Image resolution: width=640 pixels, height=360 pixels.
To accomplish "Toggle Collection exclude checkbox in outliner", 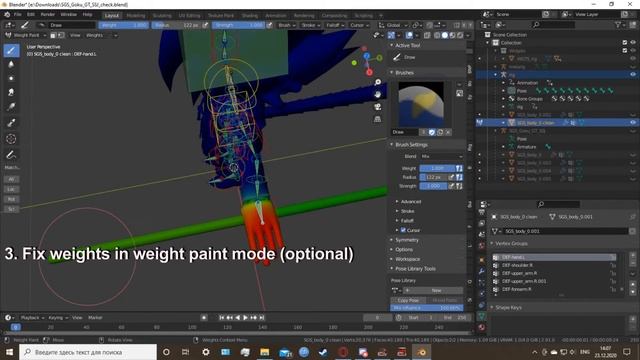I will tap(625, 42).
